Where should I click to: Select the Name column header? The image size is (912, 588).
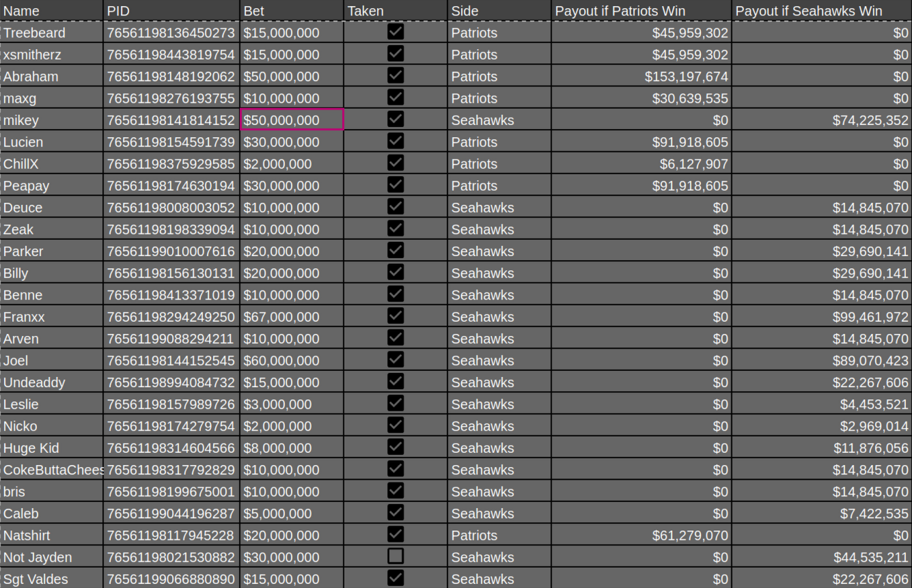coord(52,11)
